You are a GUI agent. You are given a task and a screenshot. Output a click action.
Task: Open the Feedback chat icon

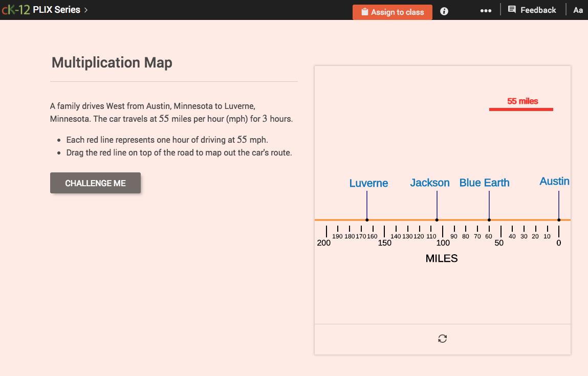coord(512,10)
